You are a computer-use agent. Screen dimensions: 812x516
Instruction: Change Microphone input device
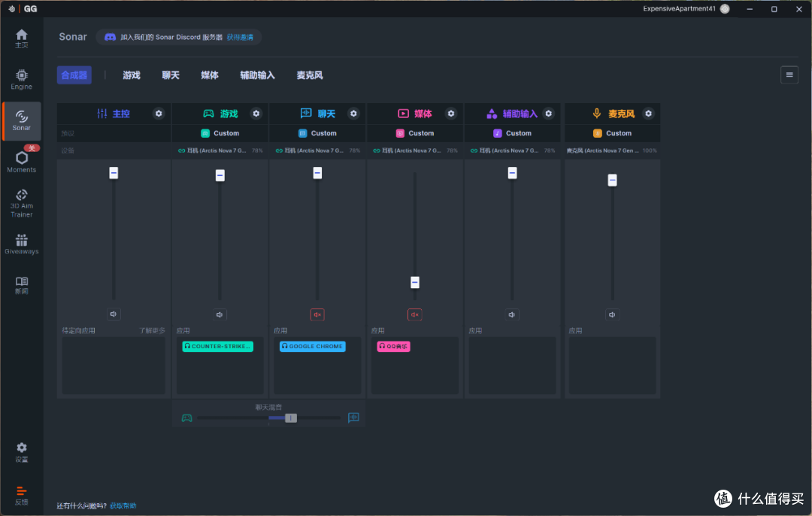point(611,150)
